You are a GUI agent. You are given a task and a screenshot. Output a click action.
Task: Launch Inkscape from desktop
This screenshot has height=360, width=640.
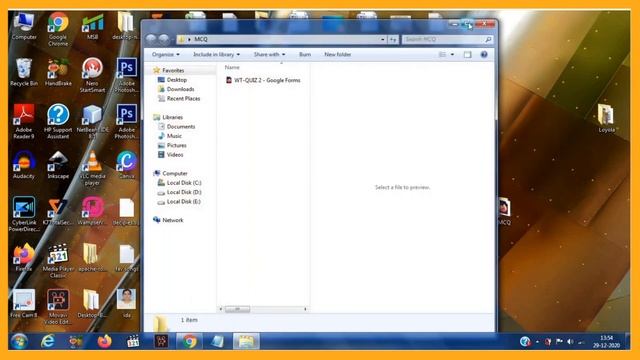tap(58, 165)
